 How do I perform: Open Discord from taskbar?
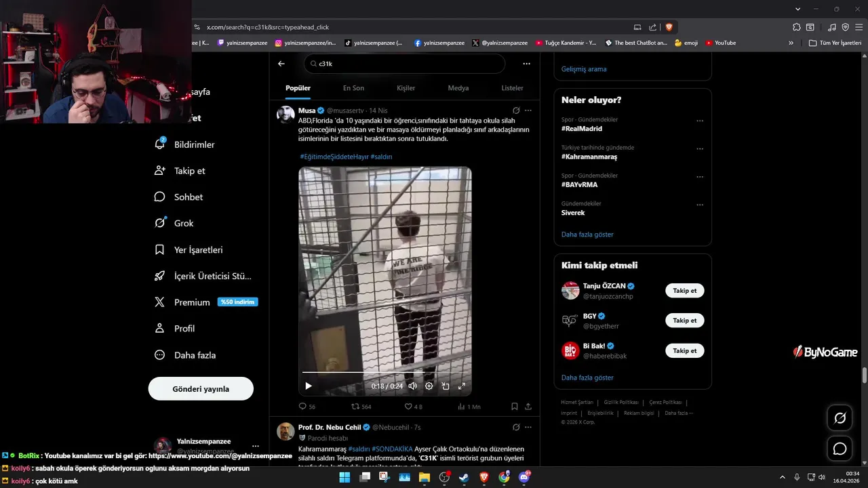click(524, 477)
